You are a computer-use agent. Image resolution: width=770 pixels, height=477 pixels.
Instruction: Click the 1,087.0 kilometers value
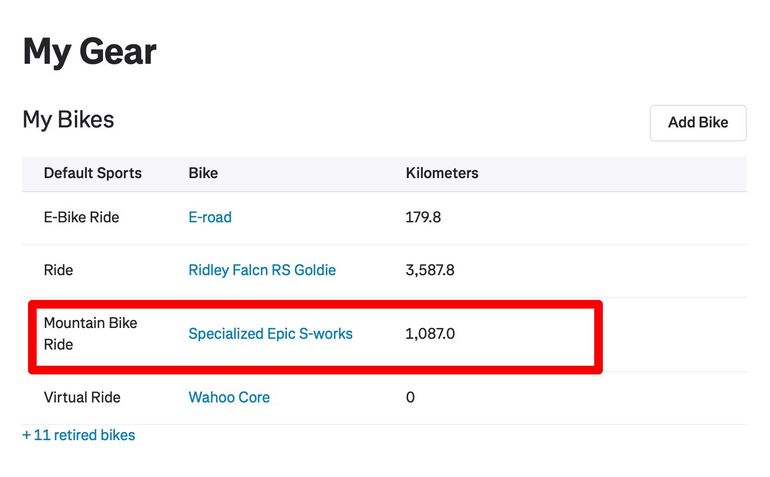pos(430,334)
